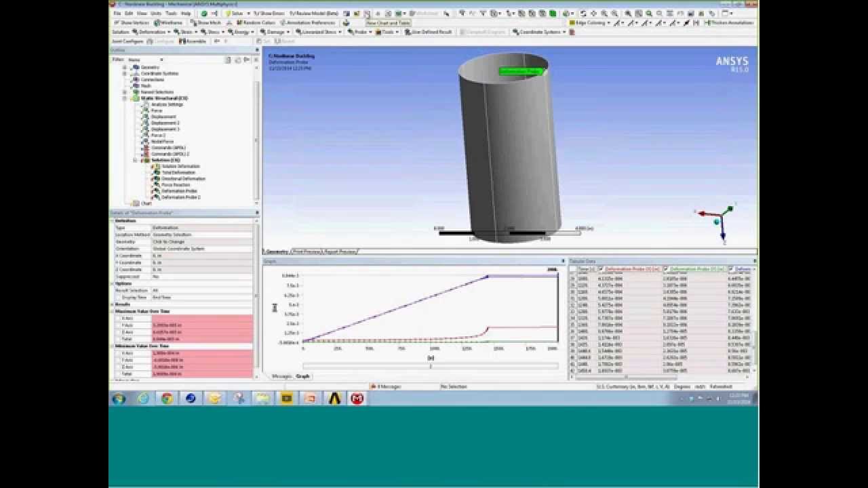Screen dimensions: 868x488
Task: Select Deformation Probe 2 in tree
Action: [180, 197]
